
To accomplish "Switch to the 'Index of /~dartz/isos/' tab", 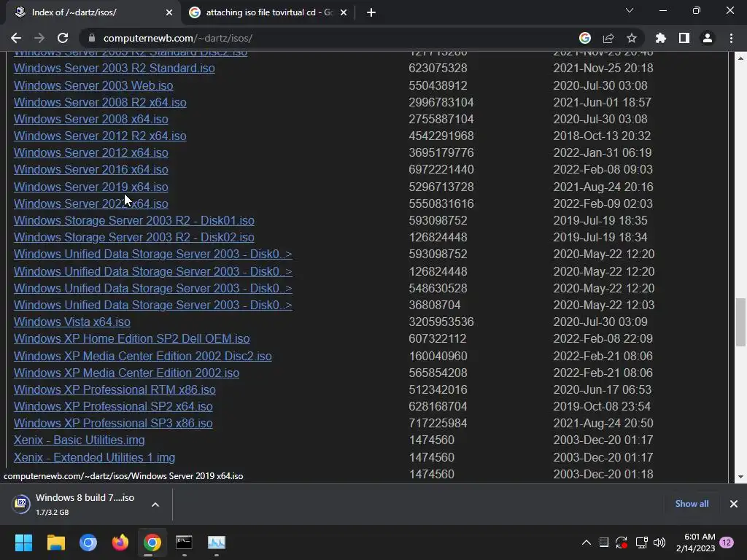I will click(90, 12).
